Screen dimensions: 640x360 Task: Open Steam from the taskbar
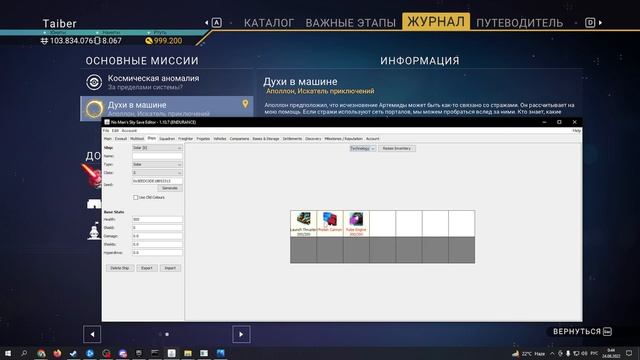[x=73, y=353]
